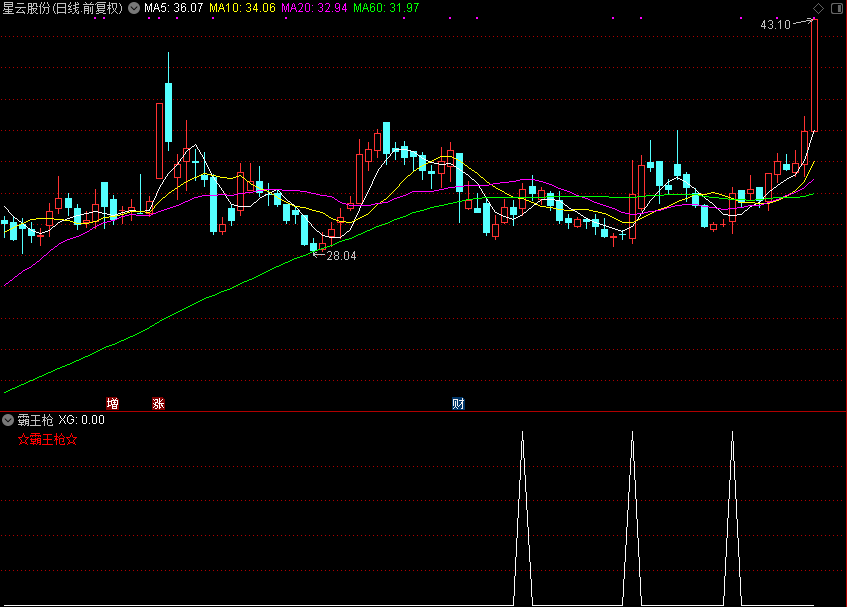
Task: Click the XG: 0.00 value
Action: [x=82, y=420]
